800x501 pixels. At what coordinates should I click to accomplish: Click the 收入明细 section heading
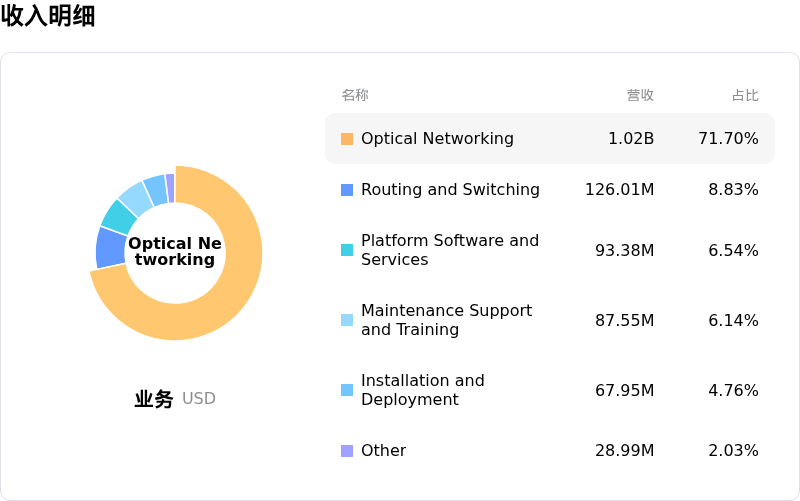pos(48,15)
